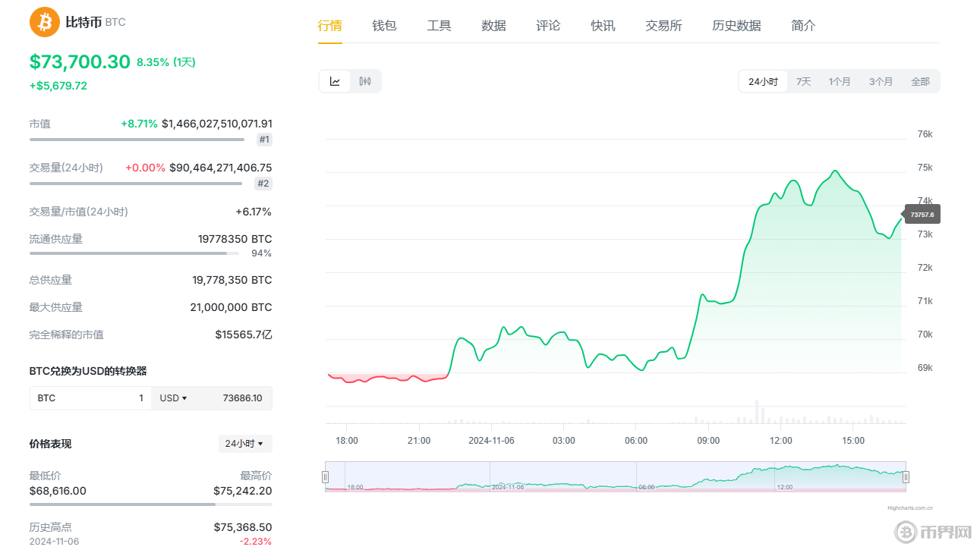Toggle the 24小时 time range

point(762,80)
